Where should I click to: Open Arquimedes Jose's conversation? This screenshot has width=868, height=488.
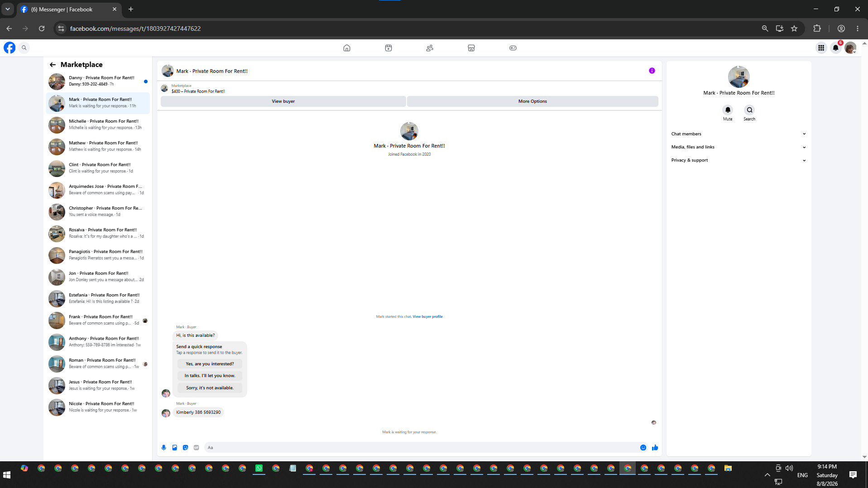pos(98,190)
